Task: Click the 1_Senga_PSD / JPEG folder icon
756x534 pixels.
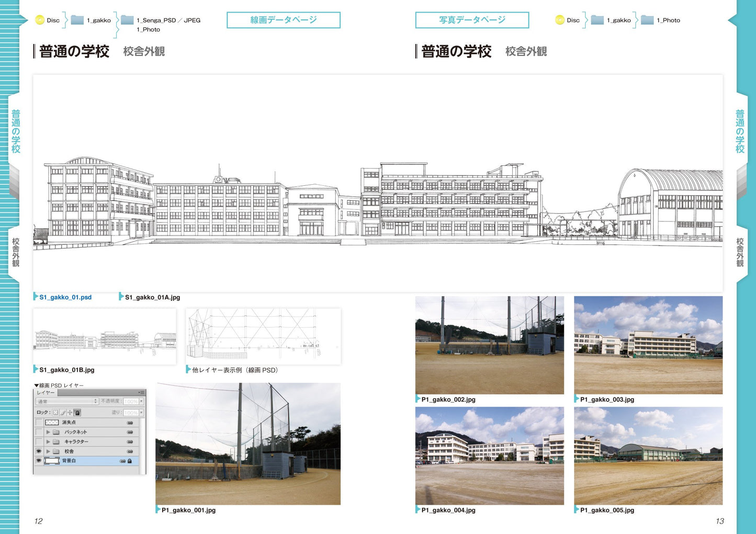Action: pos(127,20)
